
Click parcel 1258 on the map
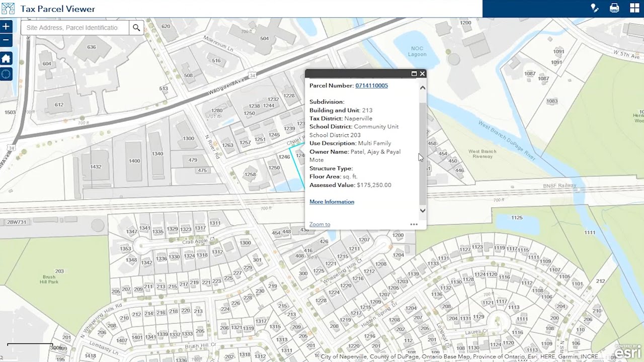(250, 175)
